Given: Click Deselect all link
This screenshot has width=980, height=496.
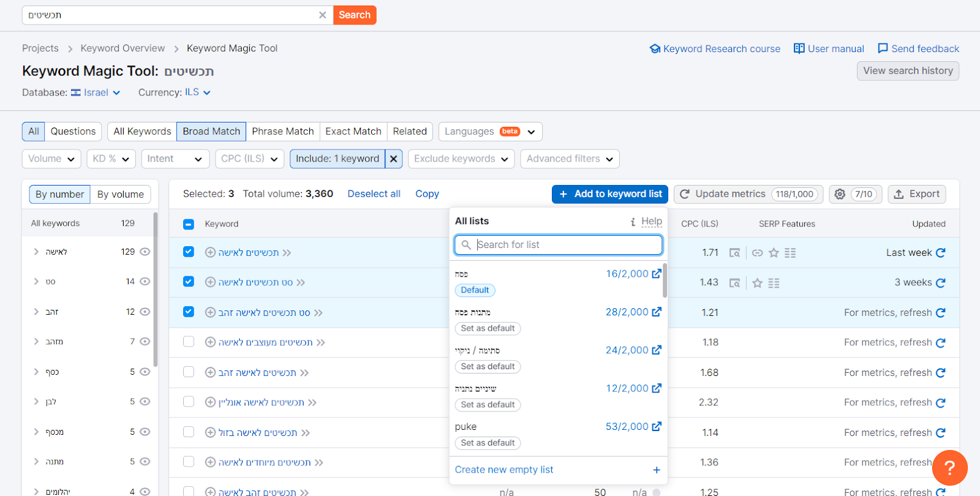Looking at the screenshot, I should click(374, 194).
